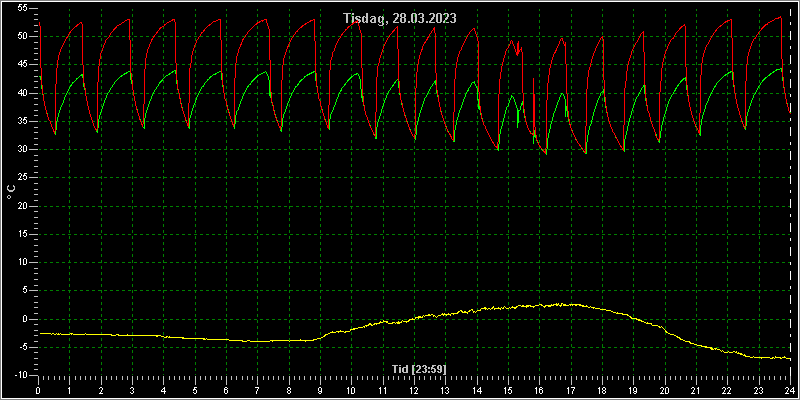Click hour 24 on the time axis

click(790, 390)
